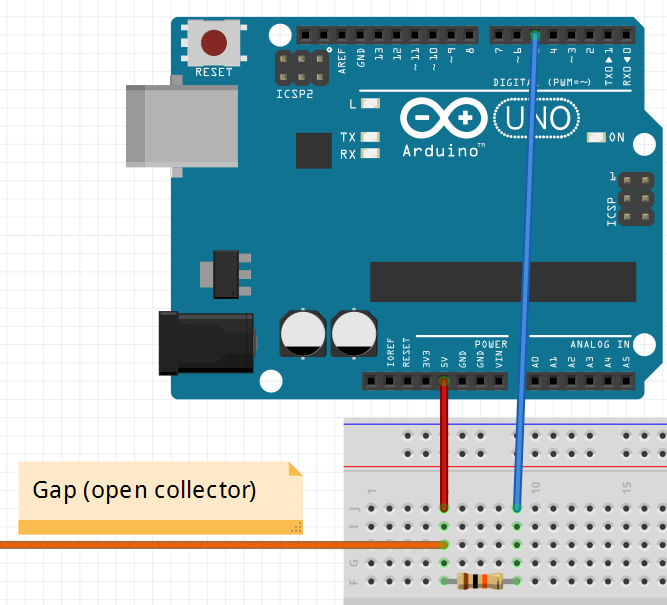Image resolution: width=667 pixels, height=605 pixels.
Task: Click digital pin ~11 socket
Action: click(415, 34)
